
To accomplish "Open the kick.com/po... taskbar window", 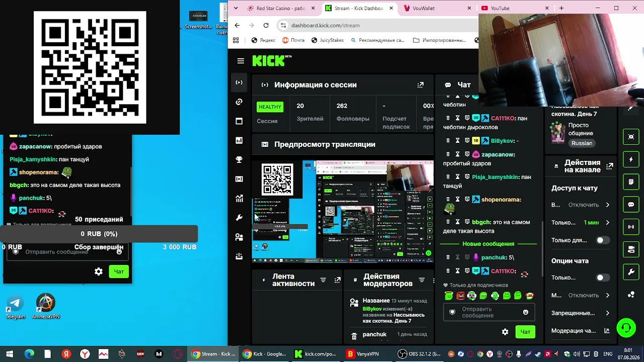I will point(315,354).
